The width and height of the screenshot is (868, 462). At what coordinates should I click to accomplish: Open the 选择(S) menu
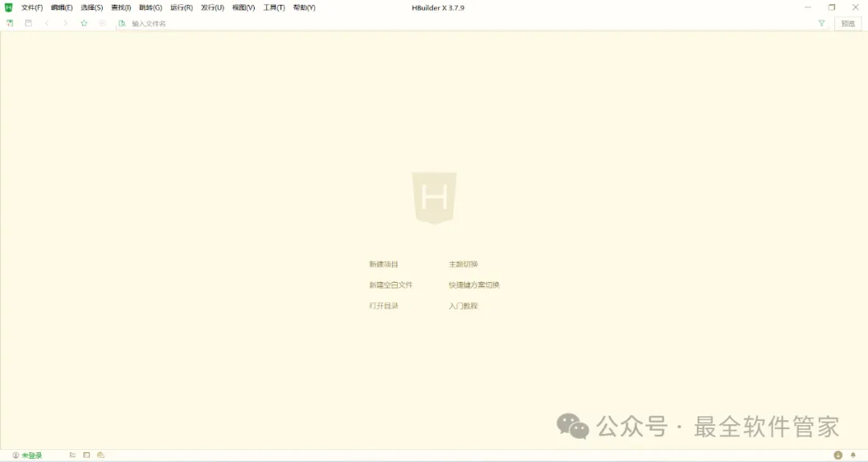(x=92, y=8)
